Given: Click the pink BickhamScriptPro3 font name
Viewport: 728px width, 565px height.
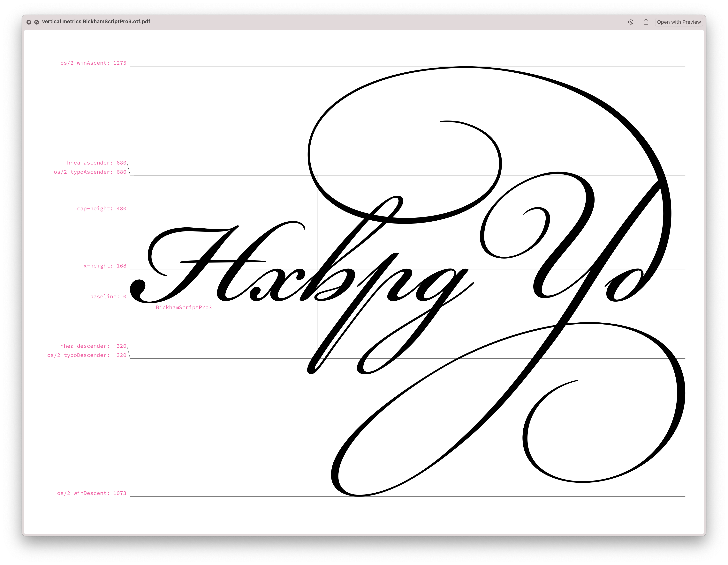Looking at the screenshot, I should click(184, 307).
